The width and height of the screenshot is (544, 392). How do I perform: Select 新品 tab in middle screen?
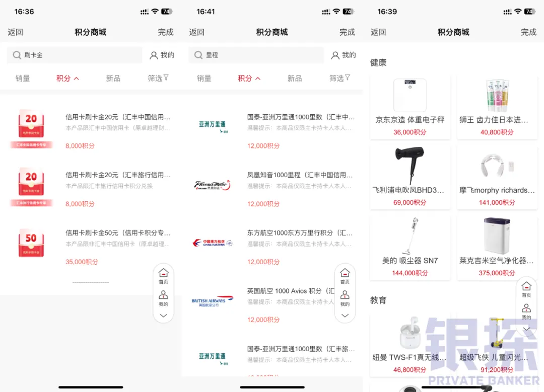pos(295,79)
